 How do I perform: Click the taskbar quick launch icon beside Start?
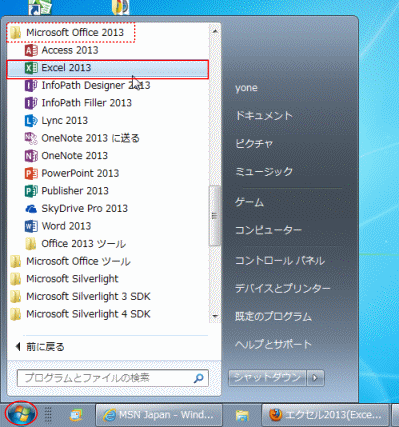(76, 415)
